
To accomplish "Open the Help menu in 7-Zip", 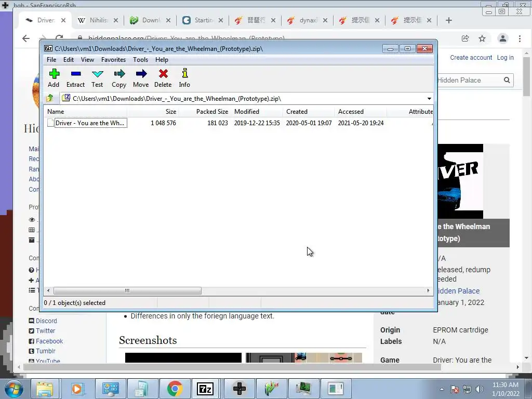I will [162, 60].
